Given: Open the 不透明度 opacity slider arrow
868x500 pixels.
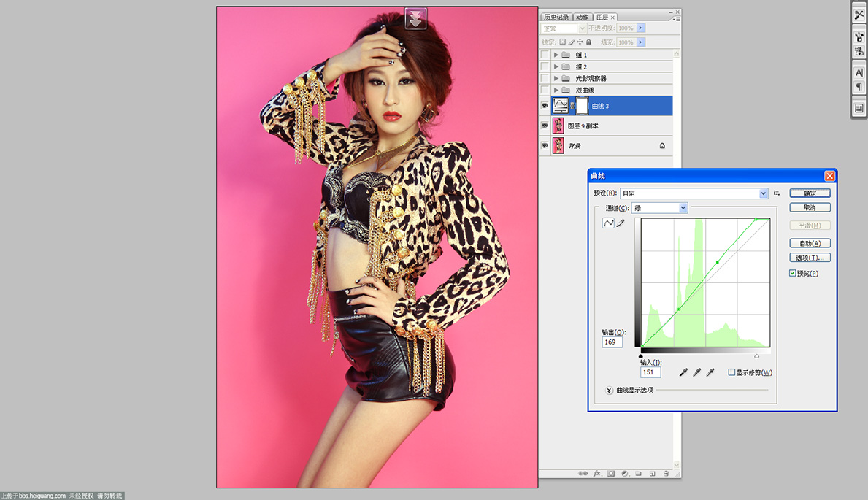Looking at the screenshot, I should [640, 28].
